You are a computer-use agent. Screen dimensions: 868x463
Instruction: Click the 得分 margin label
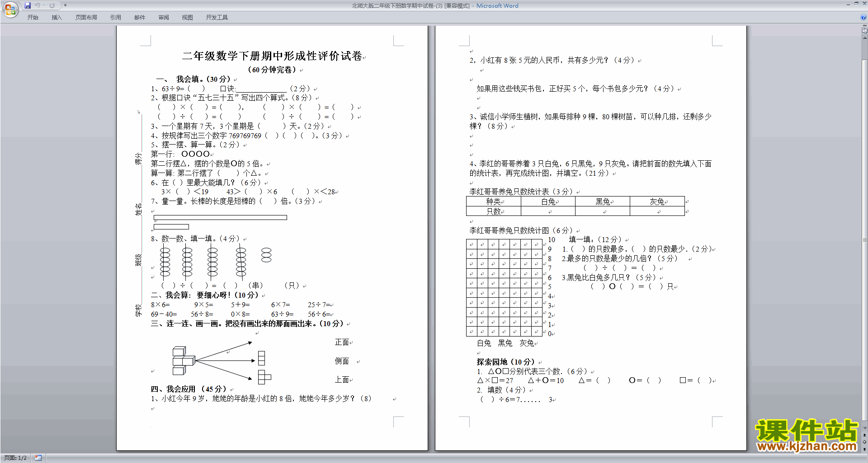click(138, 159)
